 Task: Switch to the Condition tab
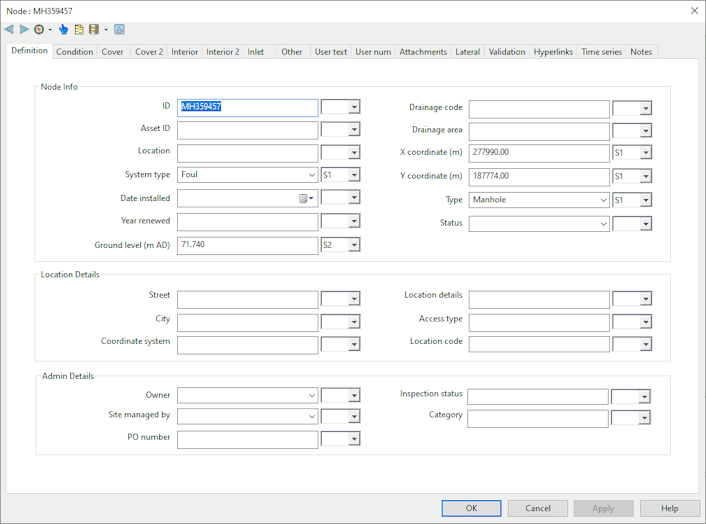pyautogui.click(x=74, y=52)
